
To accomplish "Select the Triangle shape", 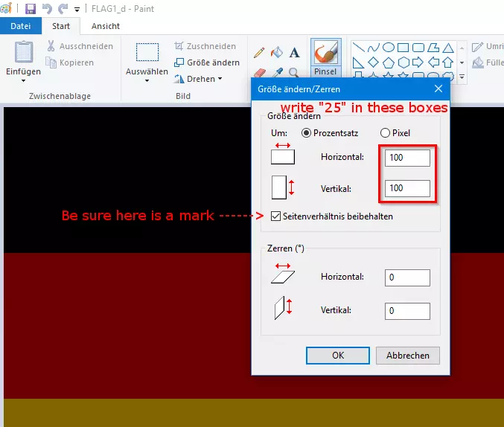I will pyautogui.click(x=448, y=48).
